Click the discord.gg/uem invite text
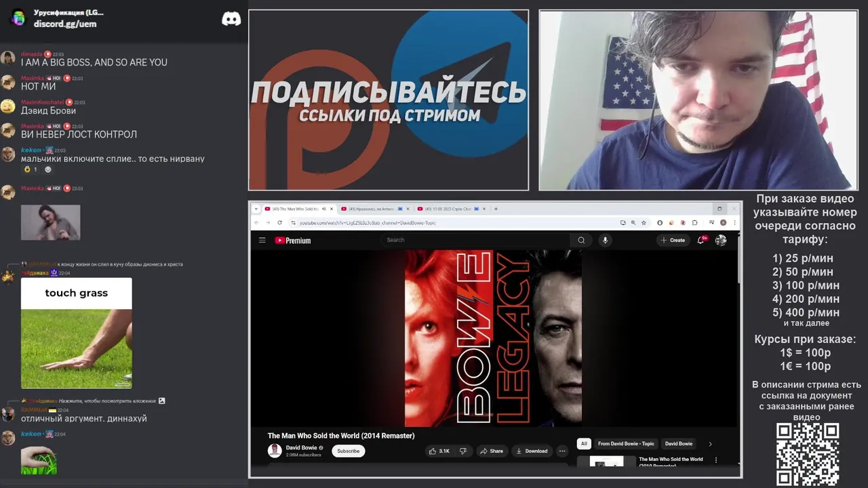This screenshot has width=868, height=488. 65,24
